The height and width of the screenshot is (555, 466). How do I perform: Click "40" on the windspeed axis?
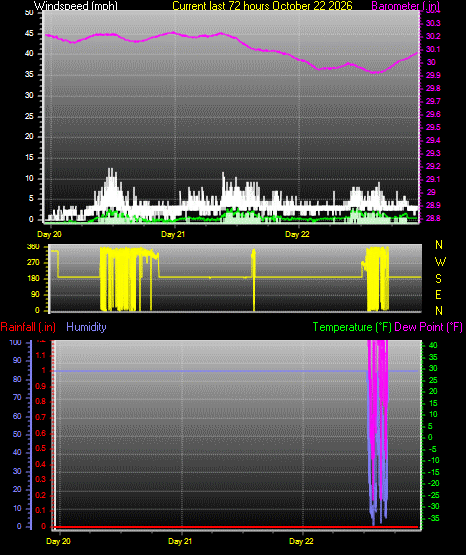coord(29,53)
